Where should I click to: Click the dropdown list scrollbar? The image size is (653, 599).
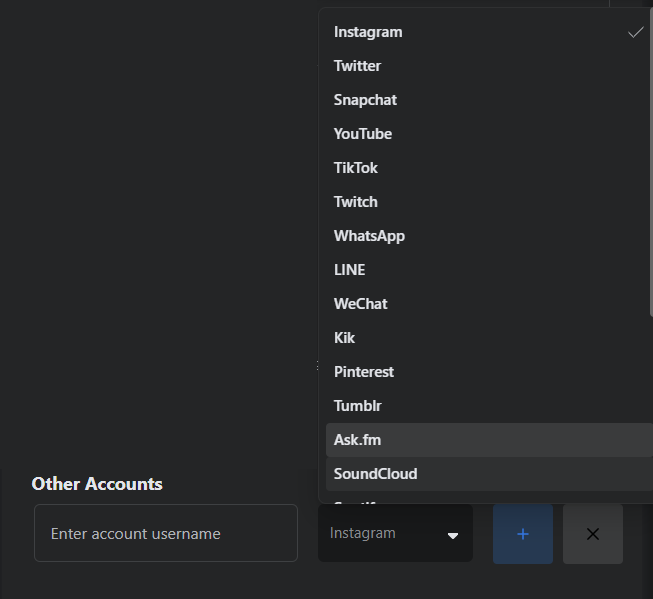(x=651, y=163)
